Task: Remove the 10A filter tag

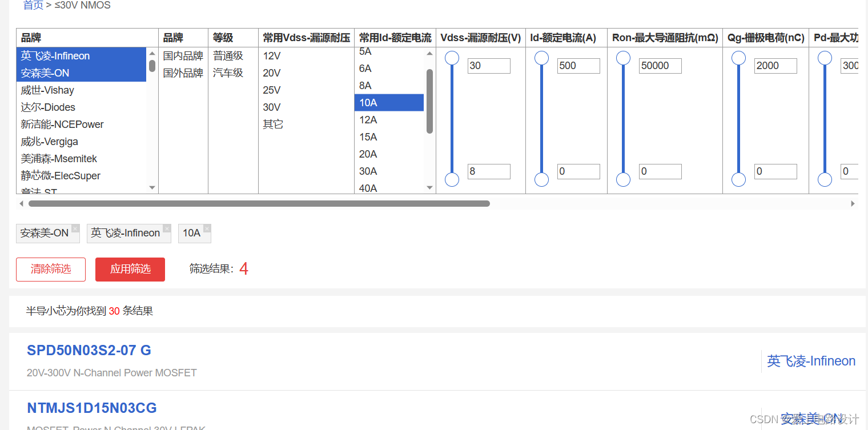Action: [x=207, y=228]
